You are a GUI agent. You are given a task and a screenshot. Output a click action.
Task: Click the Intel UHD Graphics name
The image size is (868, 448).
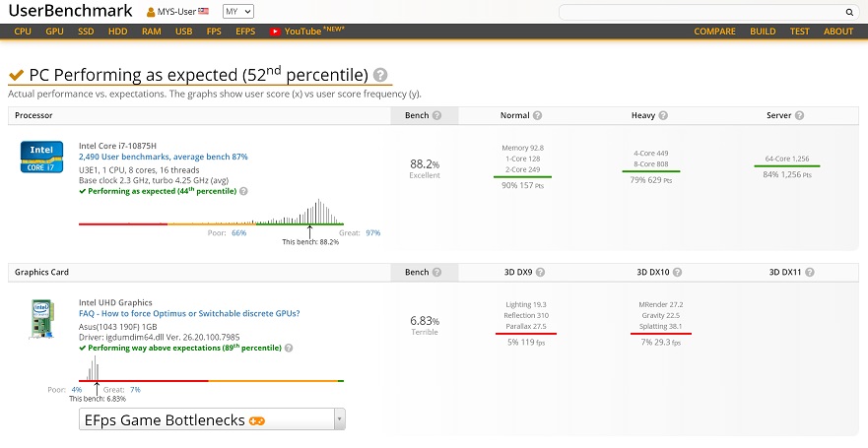click(x=115, y=302)
